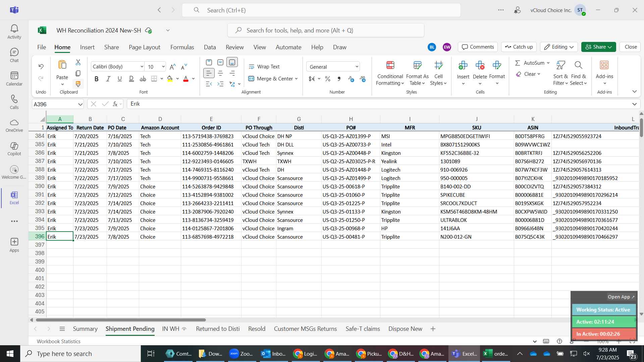Click the Format Painter icon

coord(78,84)
